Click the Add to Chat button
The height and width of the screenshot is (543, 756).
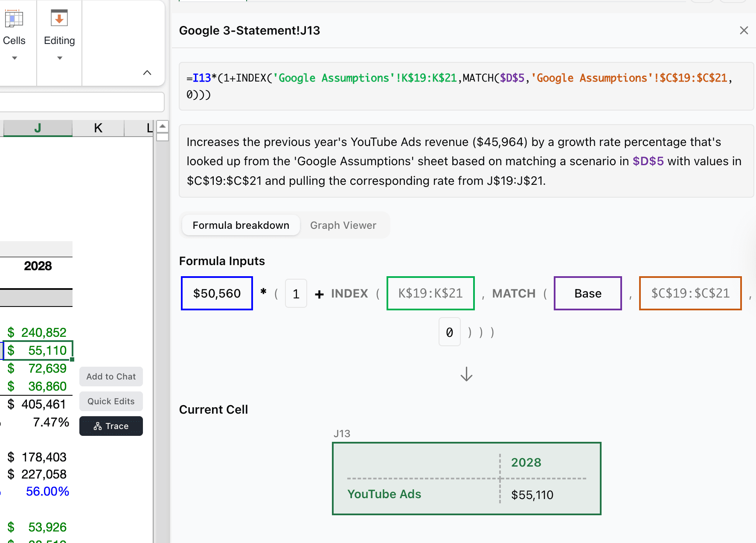(111, 377)
